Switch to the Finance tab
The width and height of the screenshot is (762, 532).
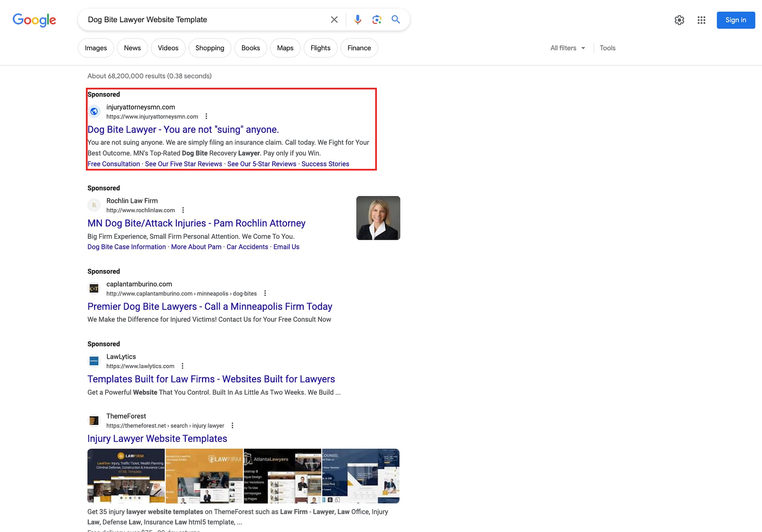359,48
